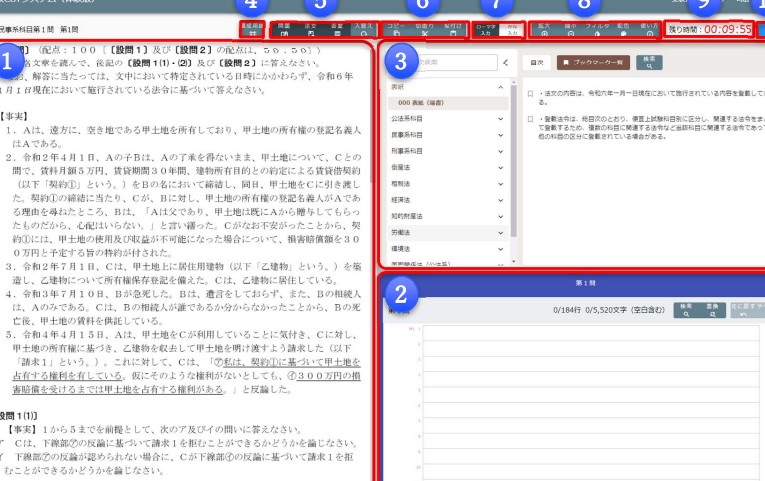Click the 貼付け paste icon

[453, 30]
